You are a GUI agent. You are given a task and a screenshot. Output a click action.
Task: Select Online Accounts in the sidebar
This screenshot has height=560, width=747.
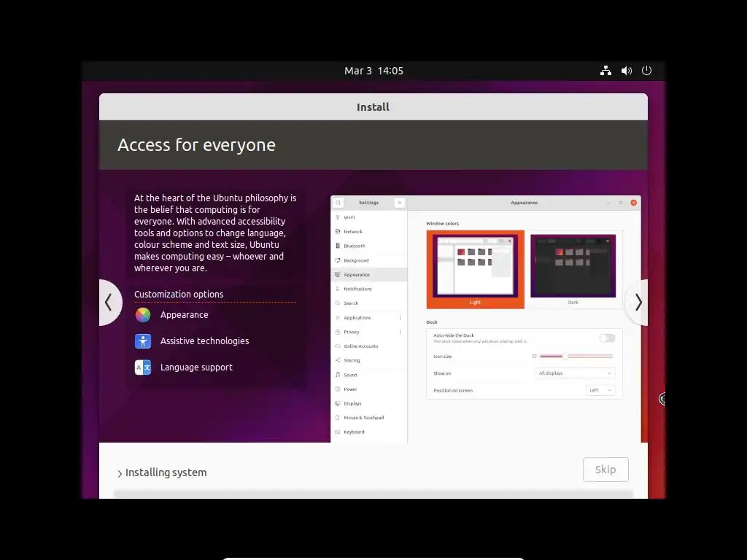point(369,346)
